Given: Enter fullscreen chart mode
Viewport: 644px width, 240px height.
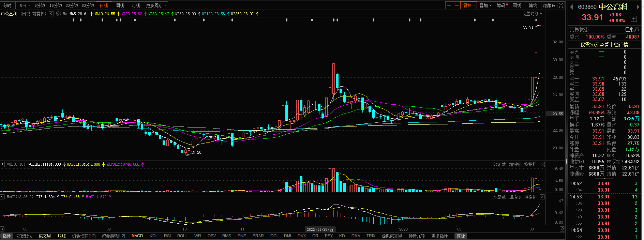Looking at the screenshot, I should [561, 5].
